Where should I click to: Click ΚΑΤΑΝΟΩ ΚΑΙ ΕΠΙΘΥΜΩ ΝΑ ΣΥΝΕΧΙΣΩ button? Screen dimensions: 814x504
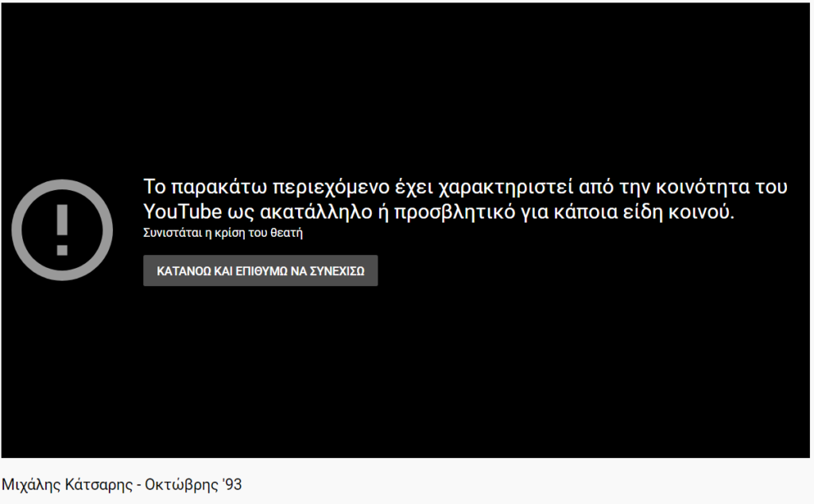tap(260, 270)
